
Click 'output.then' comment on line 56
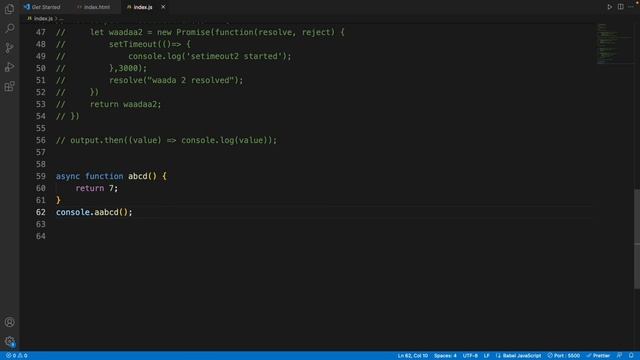click(96, 140)
